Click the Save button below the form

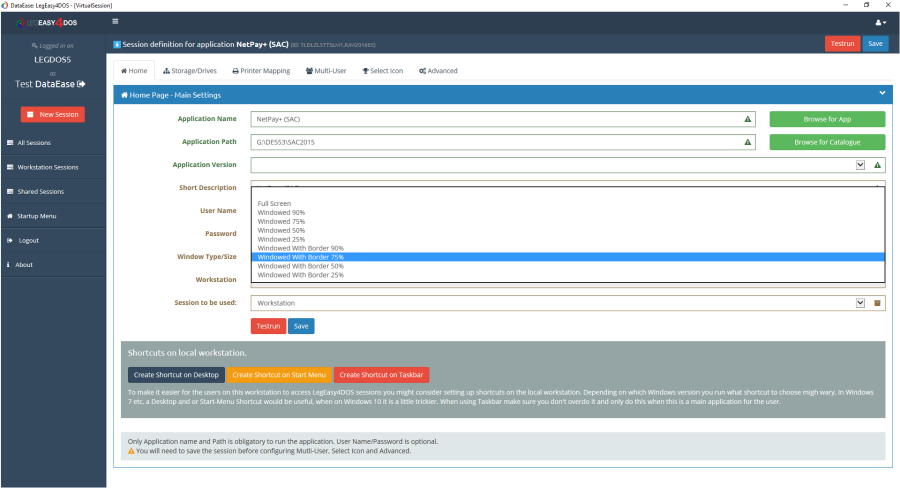(301, 326)
